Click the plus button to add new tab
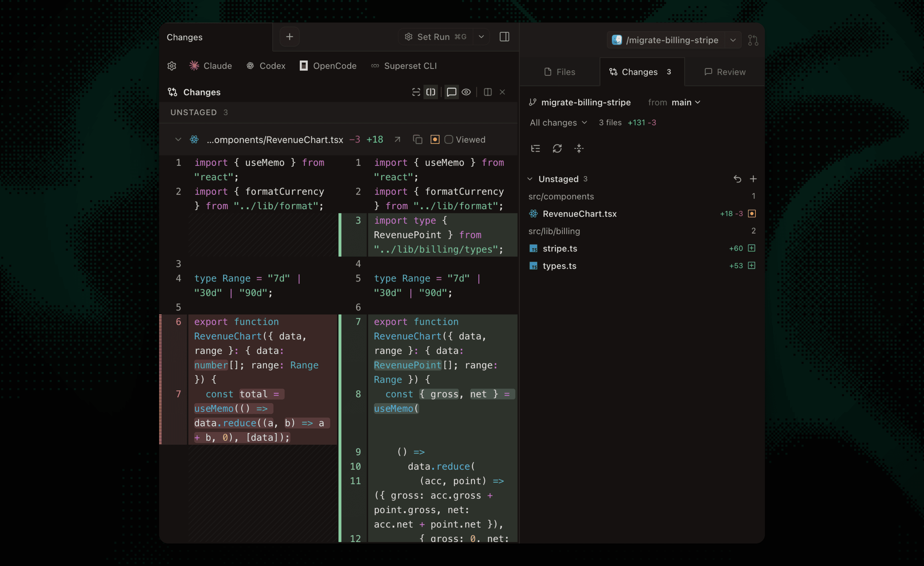The image size is (924, 566). click(290, 37)
